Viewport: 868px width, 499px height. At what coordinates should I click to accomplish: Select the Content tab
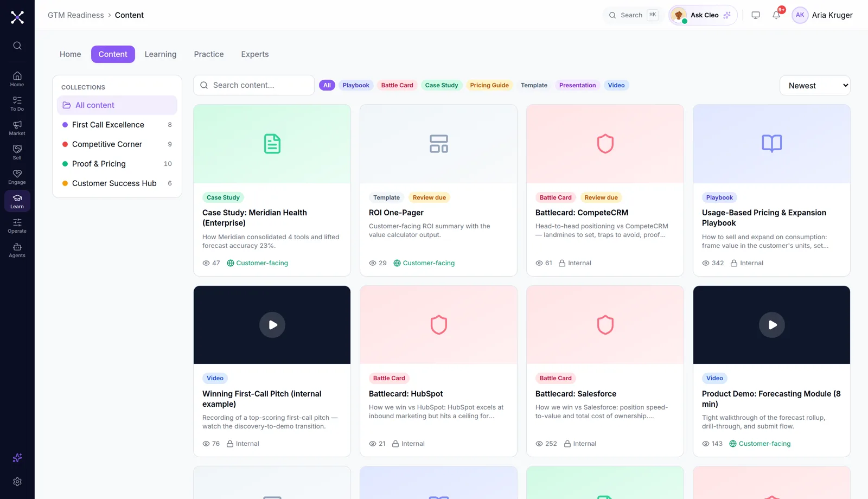113,54
